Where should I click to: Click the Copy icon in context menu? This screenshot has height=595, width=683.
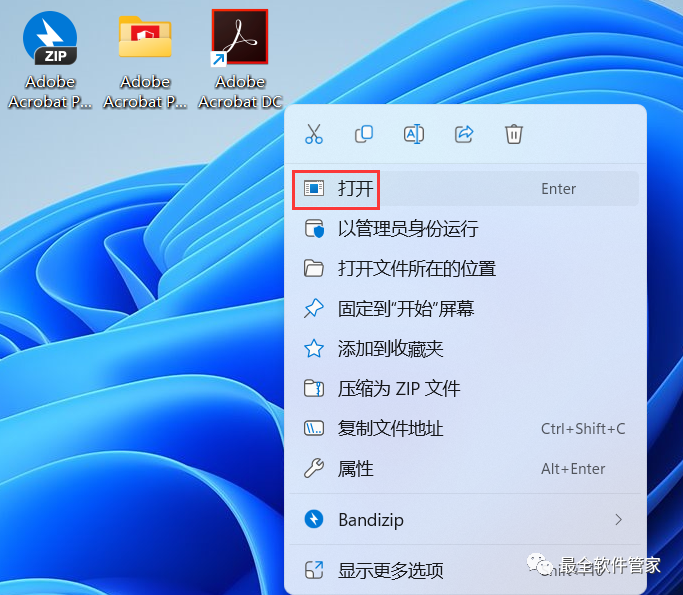point(364,134)
